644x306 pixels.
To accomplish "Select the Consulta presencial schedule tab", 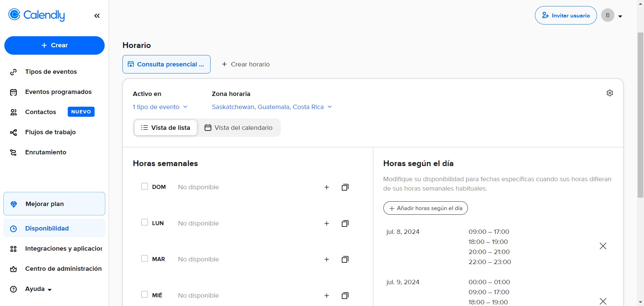I will (x=166, y=64).
